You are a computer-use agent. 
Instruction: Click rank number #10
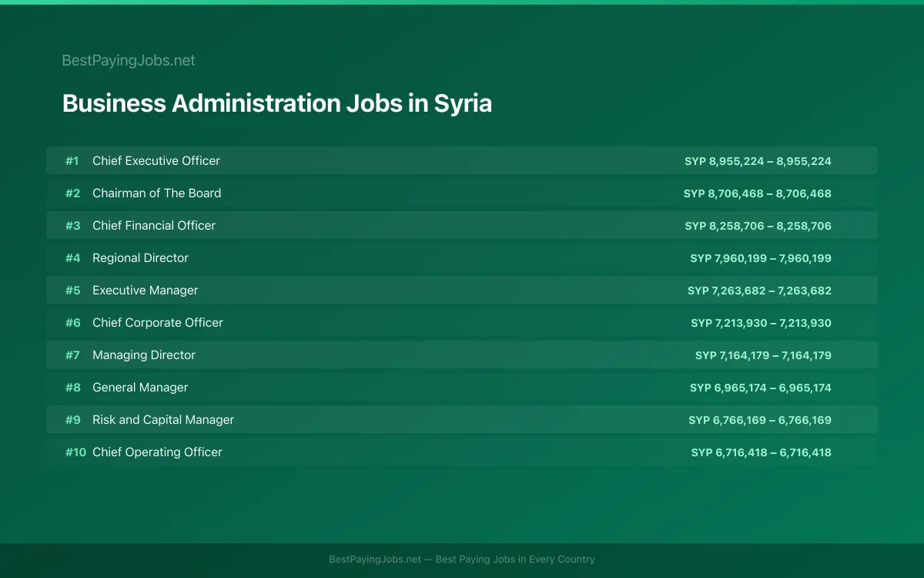pos(75,452)
